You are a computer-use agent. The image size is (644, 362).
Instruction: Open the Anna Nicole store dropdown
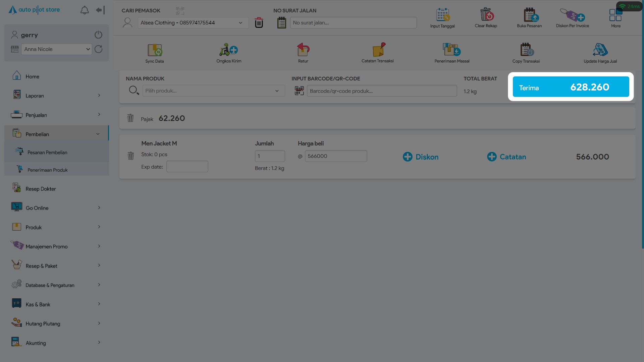point(56,49)
